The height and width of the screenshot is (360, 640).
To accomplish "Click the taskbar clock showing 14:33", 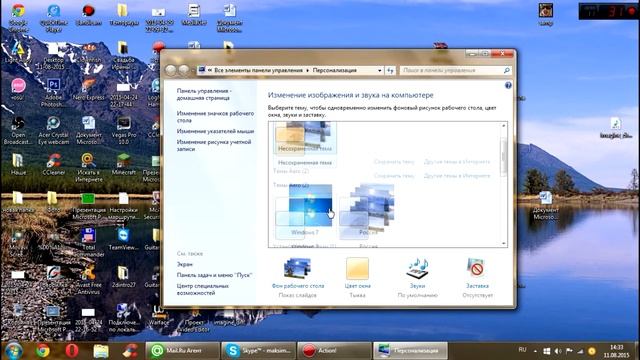I will pos(616,351).
